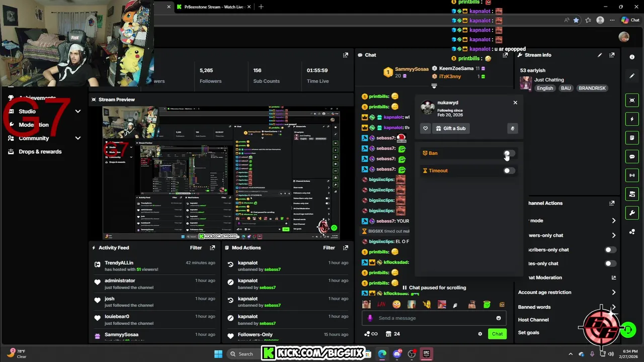Toggle the chat bubble widget in right sidebar

coord(632,157)
